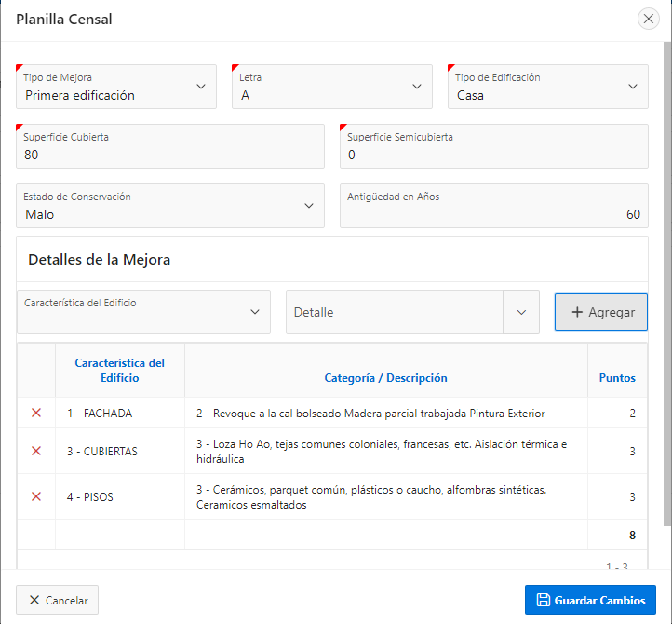Click the Detalle text input
This screenshot has height=624, width=672.
click(x=395, y=312)
